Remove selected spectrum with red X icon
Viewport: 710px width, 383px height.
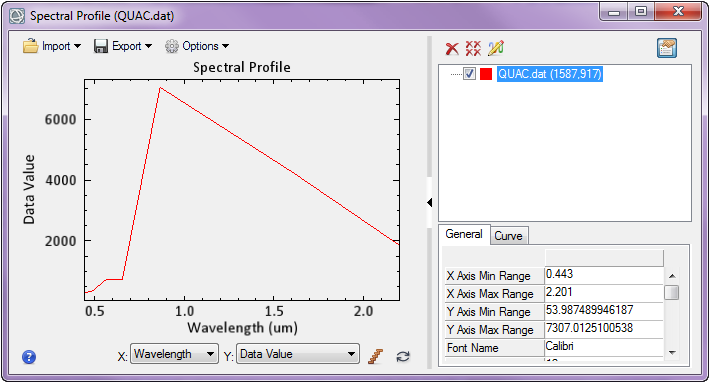tap(452, 48)
